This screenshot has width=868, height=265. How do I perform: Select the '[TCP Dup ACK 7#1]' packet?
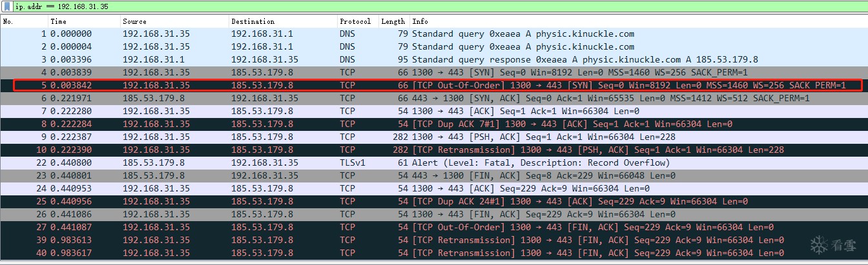tap(434, 124)
